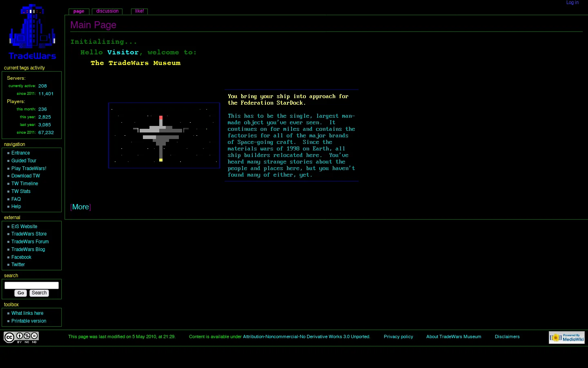Open About TradeWars Museum link
This screenshot has width=588, height=368.
point(454,337)
